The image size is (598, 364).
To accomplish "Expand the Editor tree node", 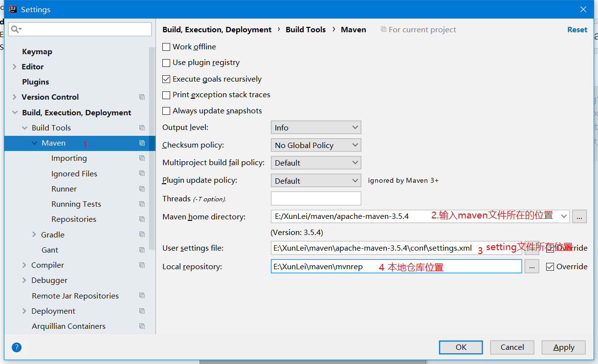I will click(15, 67).
